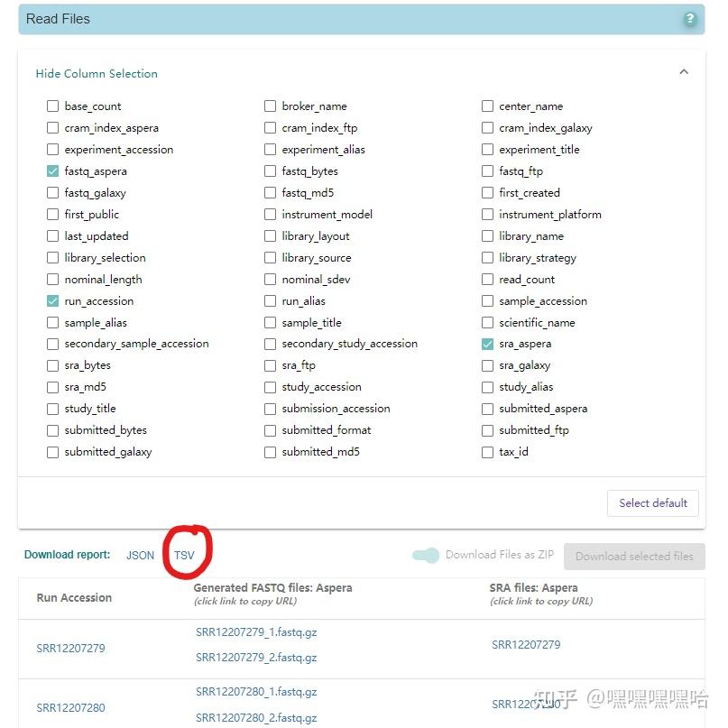Download report as TSV
728x728 pixels.
pyautogui.click(x=184, y=556)
